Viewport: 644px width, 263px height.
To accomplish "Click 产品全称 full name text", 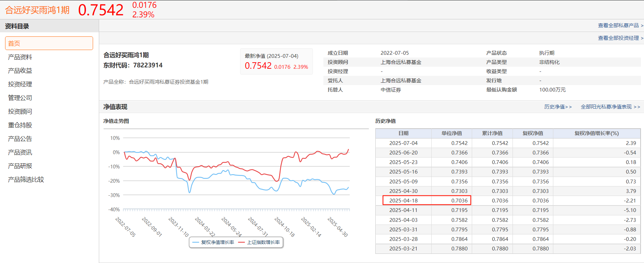I will click(156, 82).
